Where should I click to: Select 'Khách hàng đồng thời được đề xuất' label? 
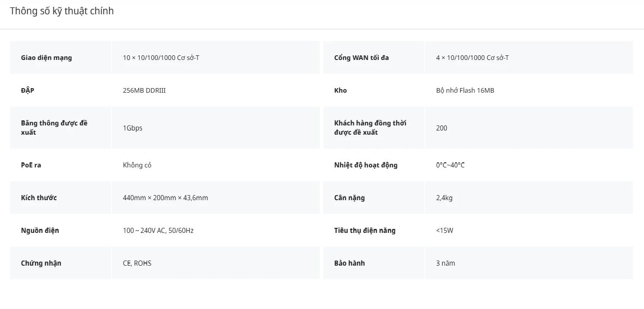(370, 128)
